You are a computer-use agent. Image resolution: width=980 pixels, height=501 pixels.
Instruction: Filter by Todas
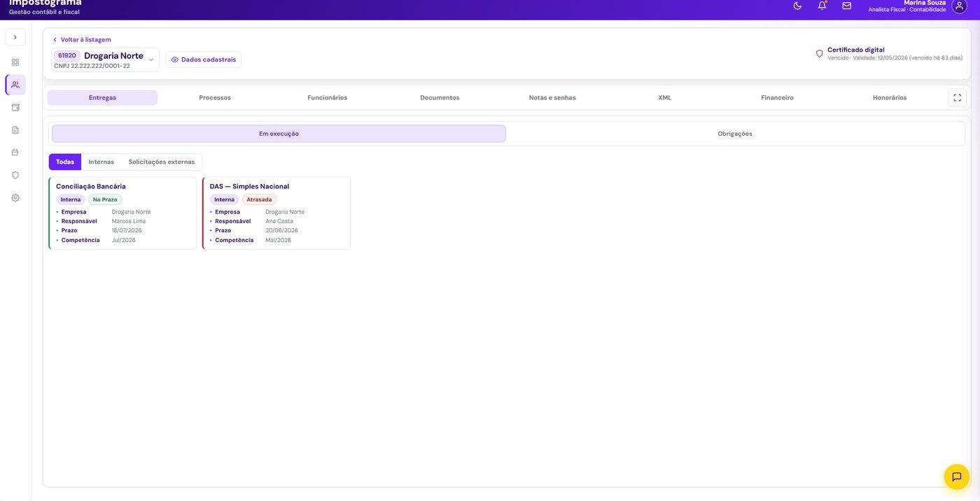click(x=65, y=162)
